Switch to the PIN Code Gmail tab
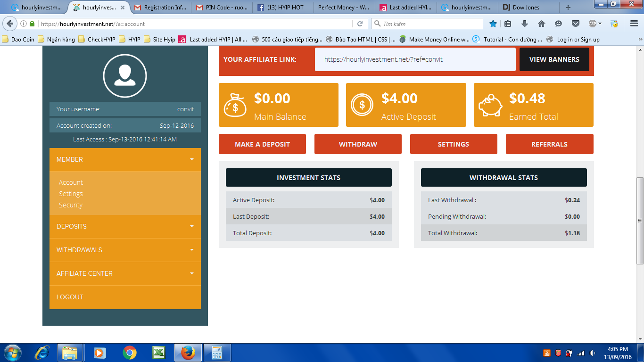Screen dimensions: 644x362 click(222, 8)
